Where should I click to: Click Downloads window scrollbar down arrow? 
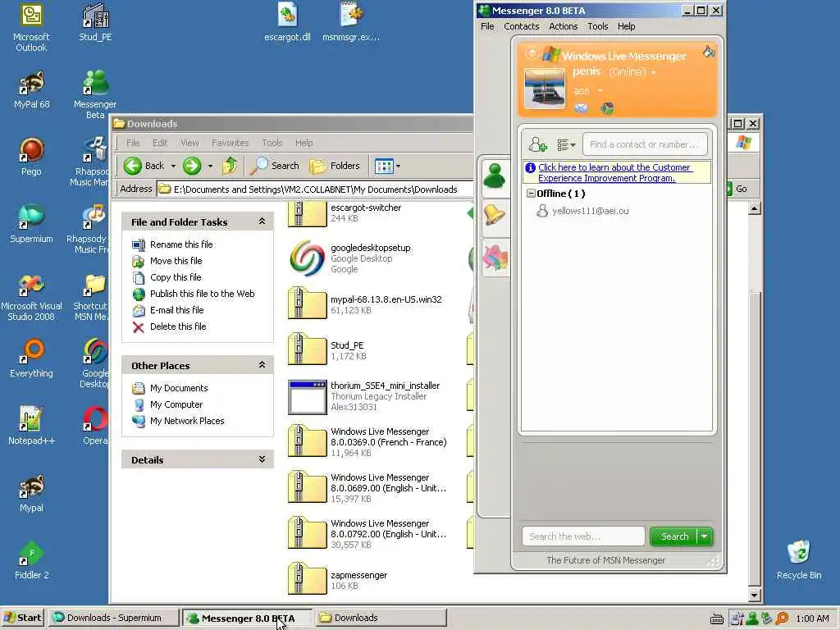coord(755,596)
